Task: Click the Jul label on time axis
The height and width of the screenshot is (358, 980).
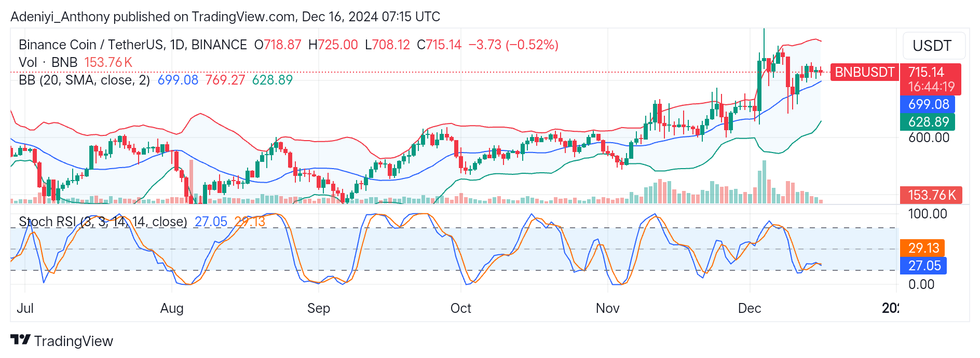Action: tap(25, 308)
